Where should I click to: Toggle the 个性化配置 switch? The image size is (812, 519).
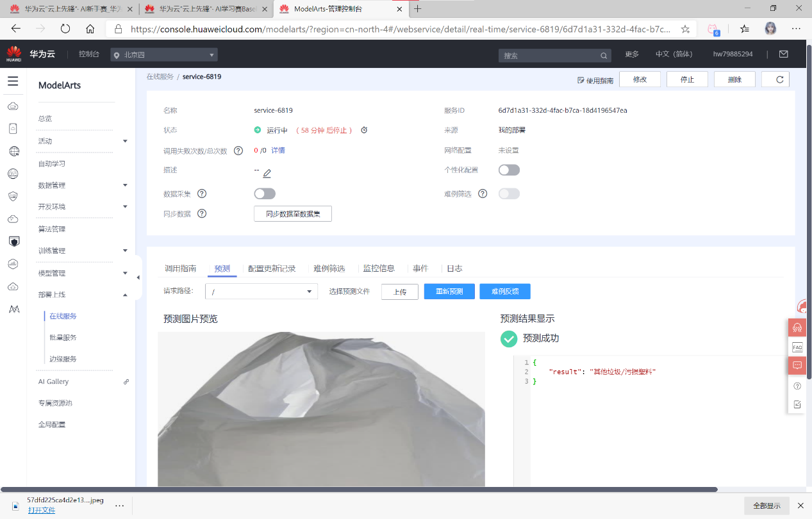(x=509, y=170)
